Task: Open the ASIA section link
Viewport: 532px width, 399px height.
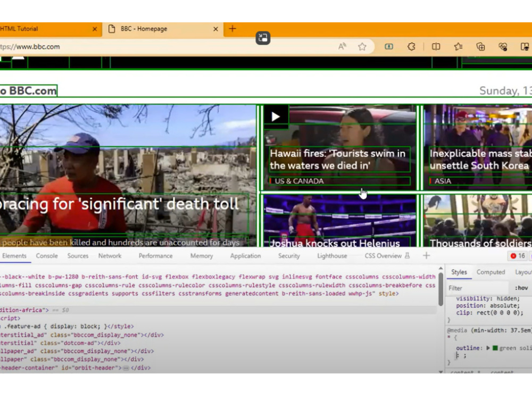Action: 443,181
